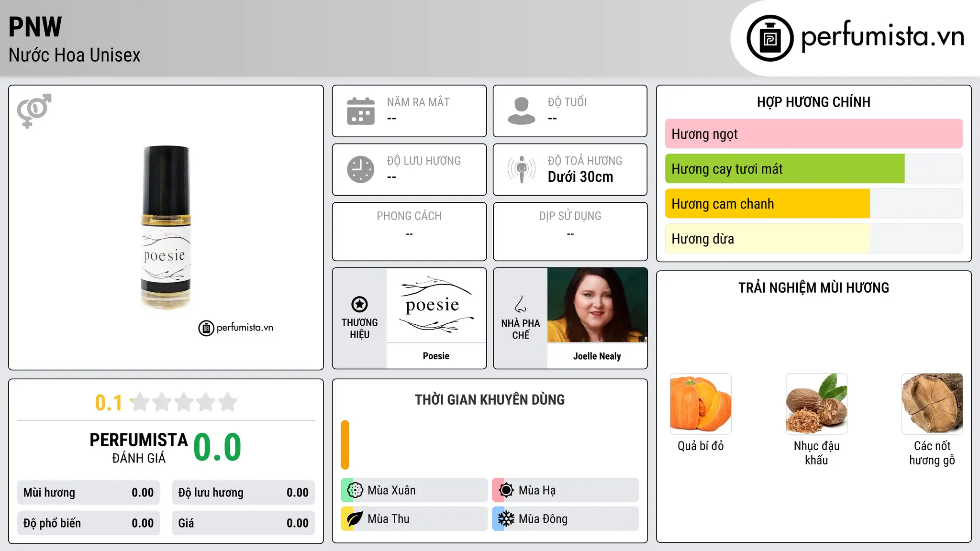Open the Poesie brand name link
Image resolution: width=980 pixels, height=551 pixels.
pyautogui.click(x=436, y=356)
